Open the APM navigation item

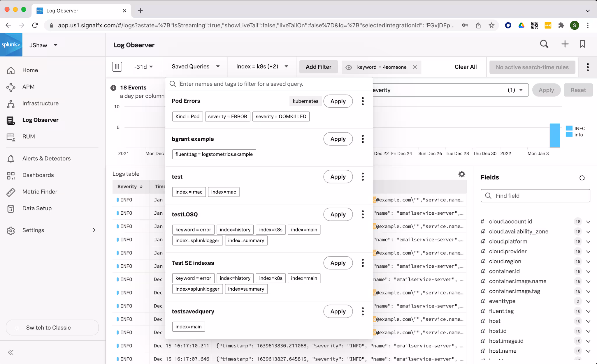28,87
